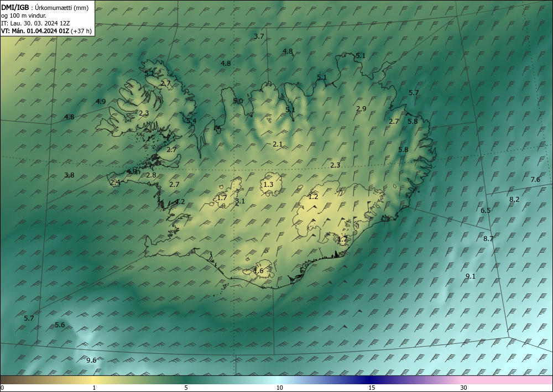Select the 'IT: Lau. 30. 03. 2024 12Z' line
Screen dimensions: 553x392
[x=35, y=23]
